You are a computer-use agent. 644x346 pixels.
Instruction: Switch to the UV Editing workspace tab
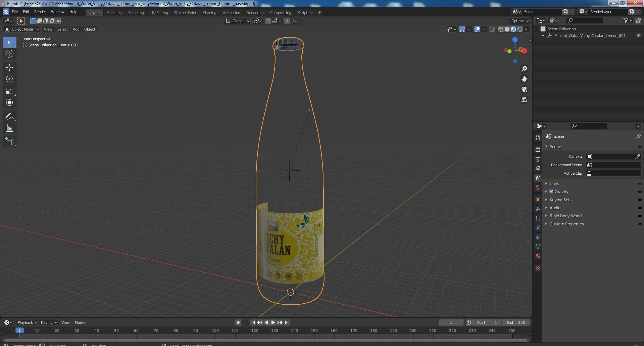pos(159,13)
